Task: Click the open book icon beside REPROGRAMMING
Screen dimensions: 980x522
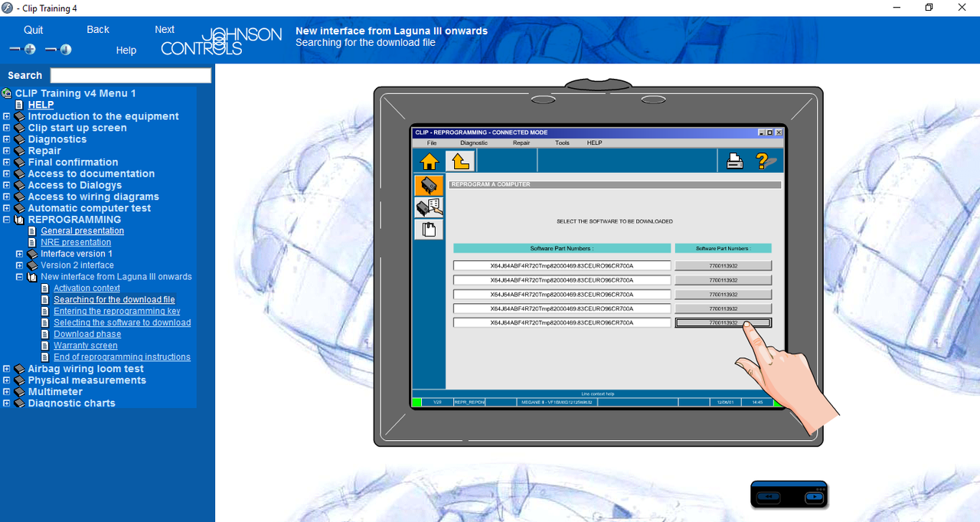Action: (x=19, y=220)
